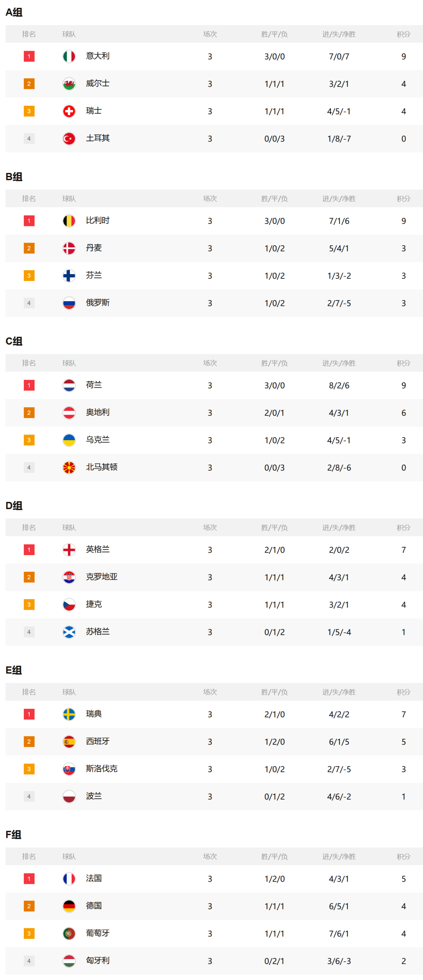
Task: Click the Turkey flag icon
Action: (x=69, y=138)
